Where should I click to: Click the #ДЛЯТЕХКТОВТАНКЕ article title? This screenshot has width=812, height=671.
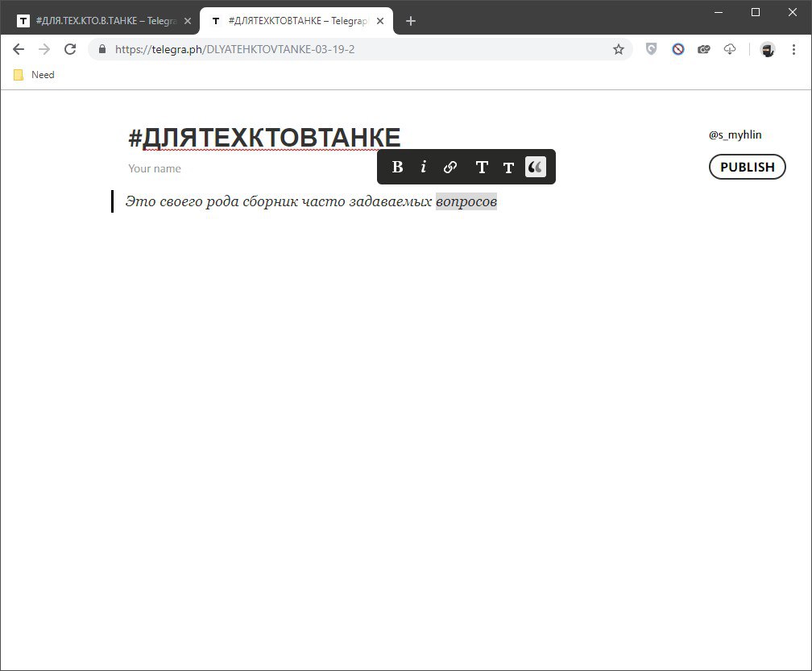264,138
